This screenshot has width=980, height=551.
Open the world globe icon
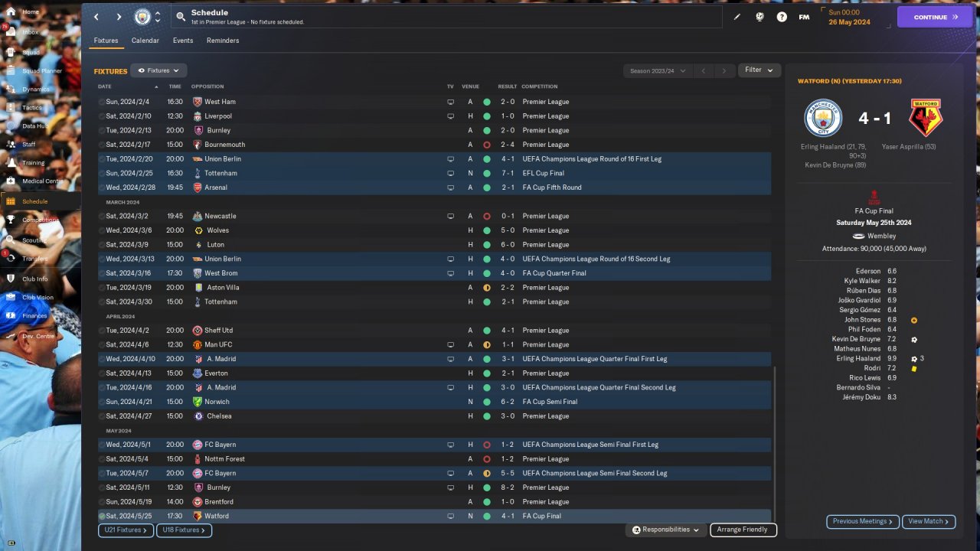pos(759,17)
